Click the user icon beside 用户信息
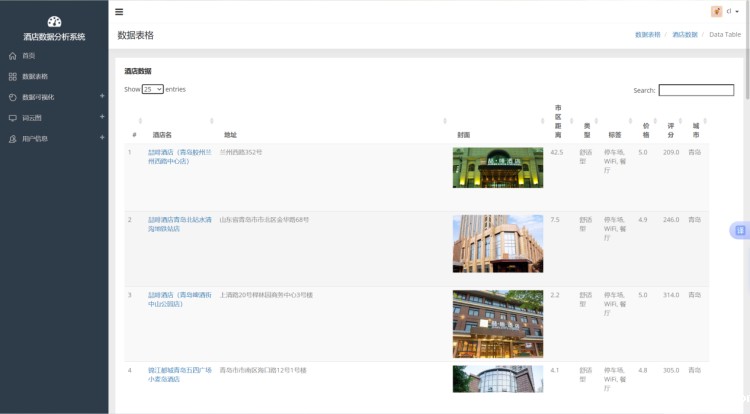This screenshot has width=750, height=414. click(12, 139)
